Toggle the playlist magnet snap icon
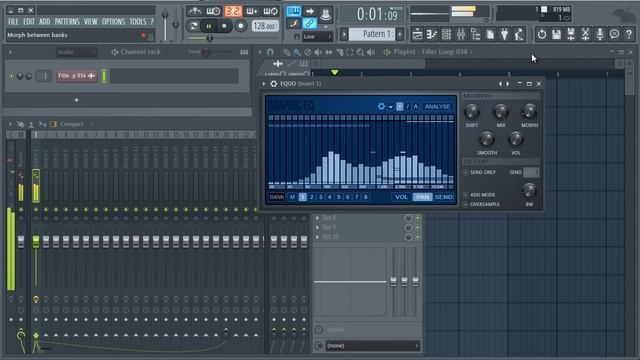The height and width of the screenshot is (360, 640). click(270, 52)
